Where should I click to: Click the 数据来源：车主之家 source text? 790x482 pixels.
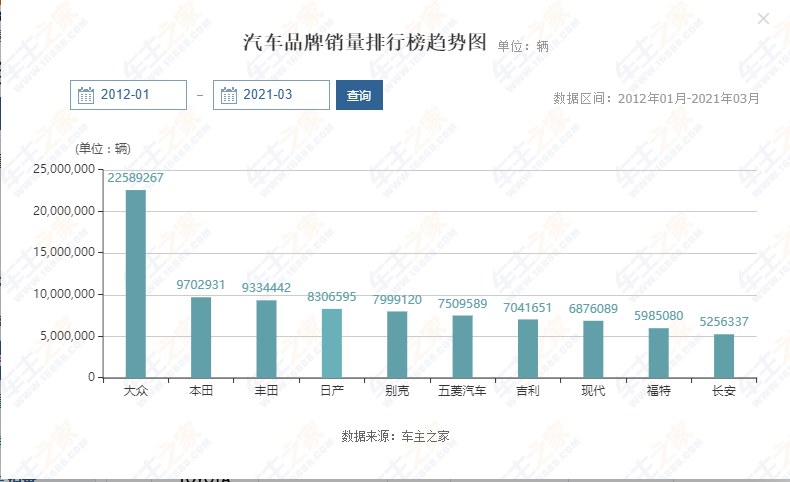coord(396,436)
